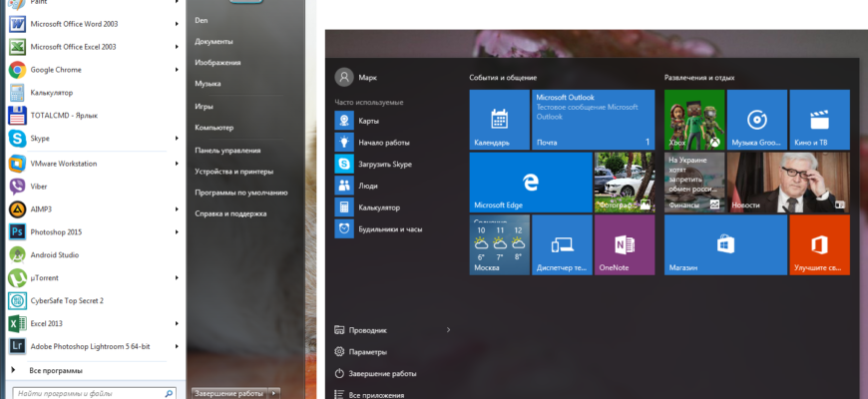Click the Марк user avatar icon
The height and width of the screenshot is (399, 868).
tap(344, 77)
